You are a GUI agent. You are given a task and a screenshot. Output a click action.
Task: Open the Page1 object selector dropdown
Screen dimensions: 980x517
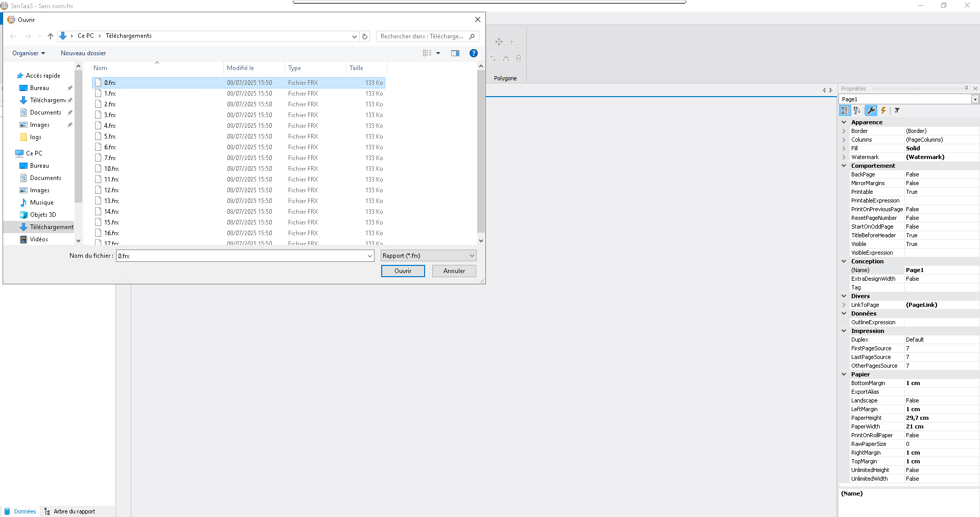pos(975,99)
